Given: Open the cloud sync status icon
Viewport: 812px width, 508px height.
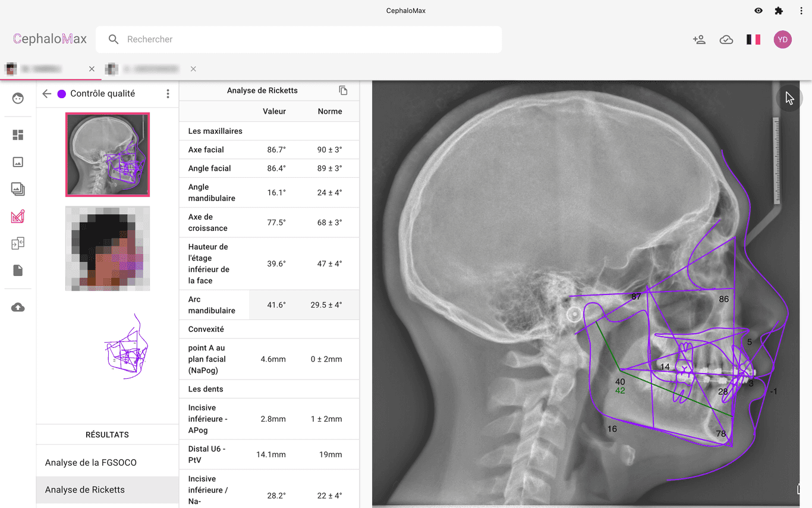Looking at the screenshot, I should [726, 40].
